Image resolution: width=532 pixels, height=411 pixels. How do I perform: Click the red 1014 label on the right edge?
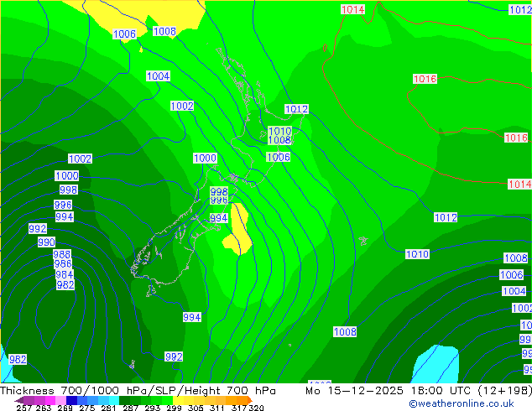[x=519, y=185]
